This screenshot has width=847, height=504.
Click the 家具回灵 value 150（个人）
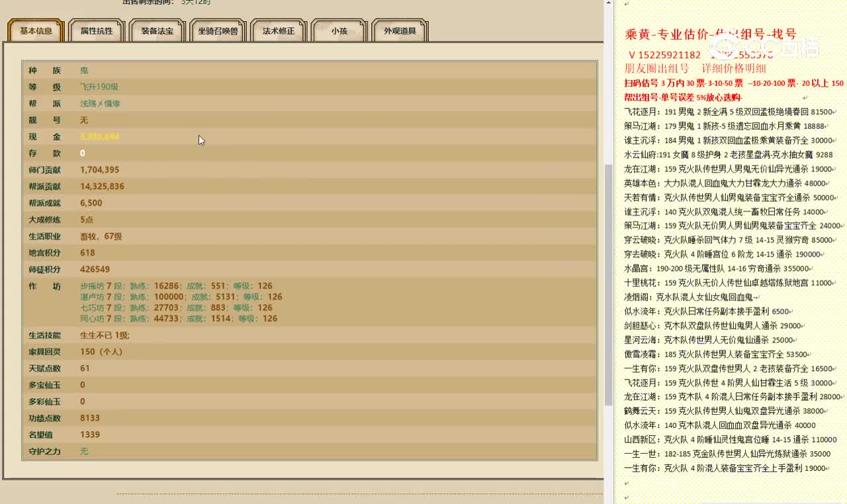coord(101,351)
